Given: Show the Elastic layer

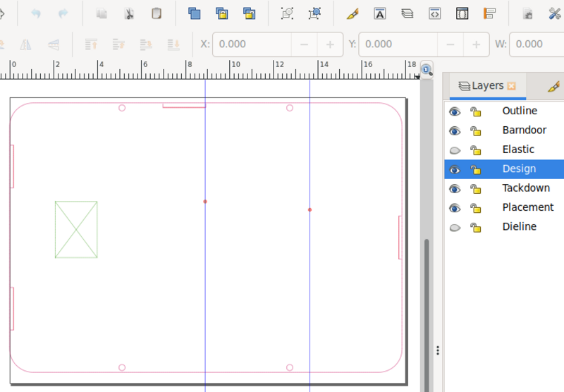Looking at the screenshot, I should (455, 150).
